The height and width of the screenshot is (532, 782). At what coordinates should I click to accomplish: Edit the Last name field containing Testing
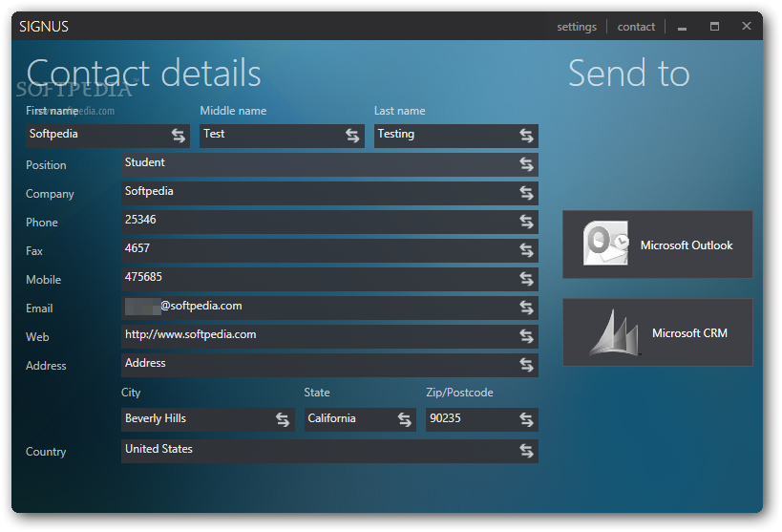pyautogui.click(x=455, y=136)
